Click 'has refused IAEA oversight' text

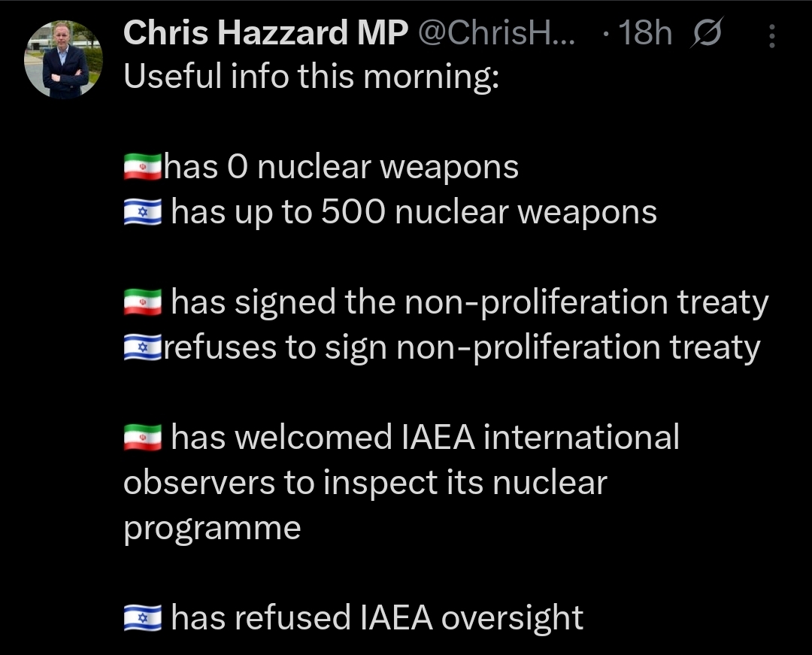pos(377,618)
